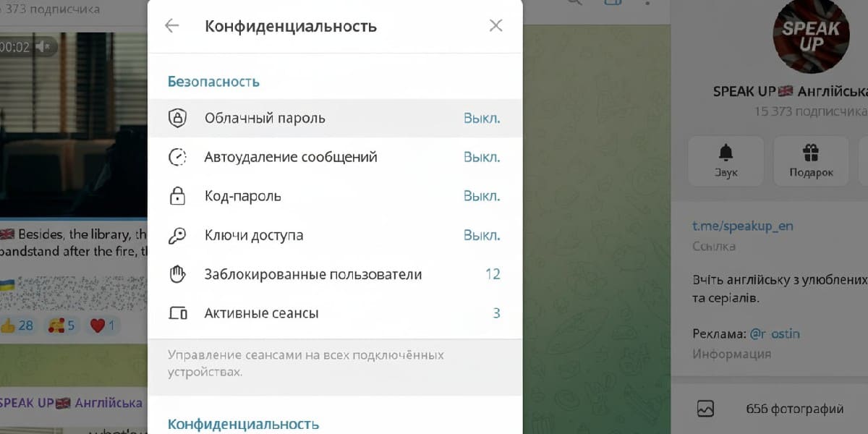Image resolution: width=868 pixels, height=434 pixels.
Task: Click the SPEAK UP sender name in chat
Action: click(71, 403)
